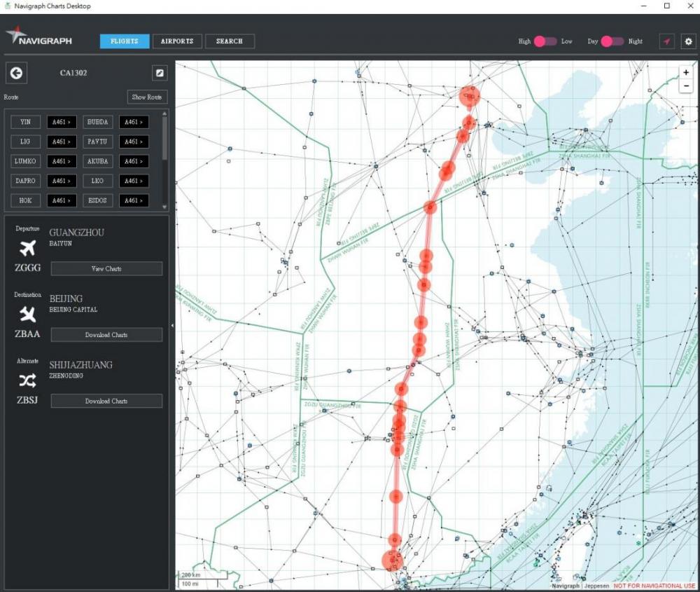Select the HOK waypoint in route
Screen dimensions: 700x592
pos(25,200)
